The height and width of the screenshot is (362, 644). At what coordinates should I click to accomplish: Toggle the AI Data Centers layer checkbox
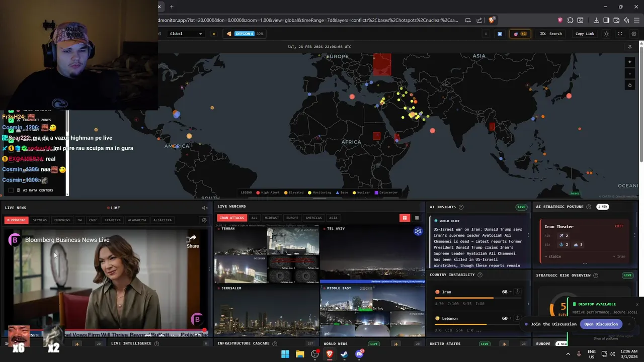[x=11, y=191]
